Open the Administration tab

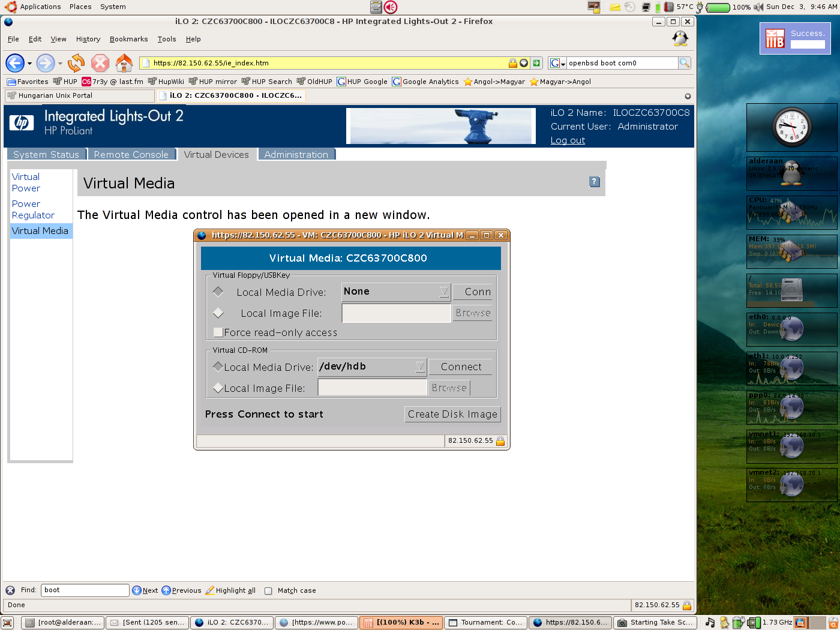point(296,154)
